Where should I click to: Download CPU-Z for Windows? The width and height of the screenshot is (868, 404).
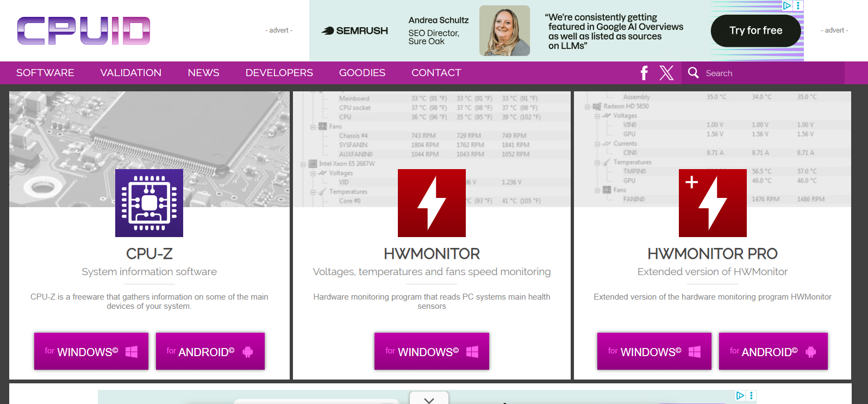[x=91, y=351]
